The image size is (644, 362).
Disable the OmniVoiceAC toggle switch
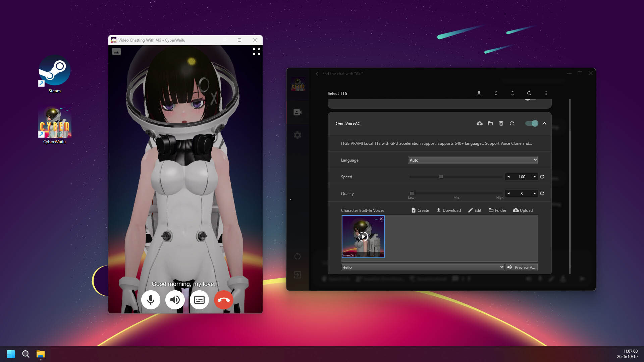[x=532, y=123]
